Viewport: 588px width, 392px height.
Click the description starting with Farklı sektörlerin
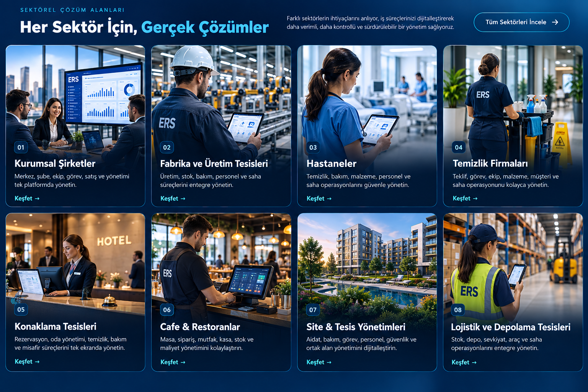(371, 23)
